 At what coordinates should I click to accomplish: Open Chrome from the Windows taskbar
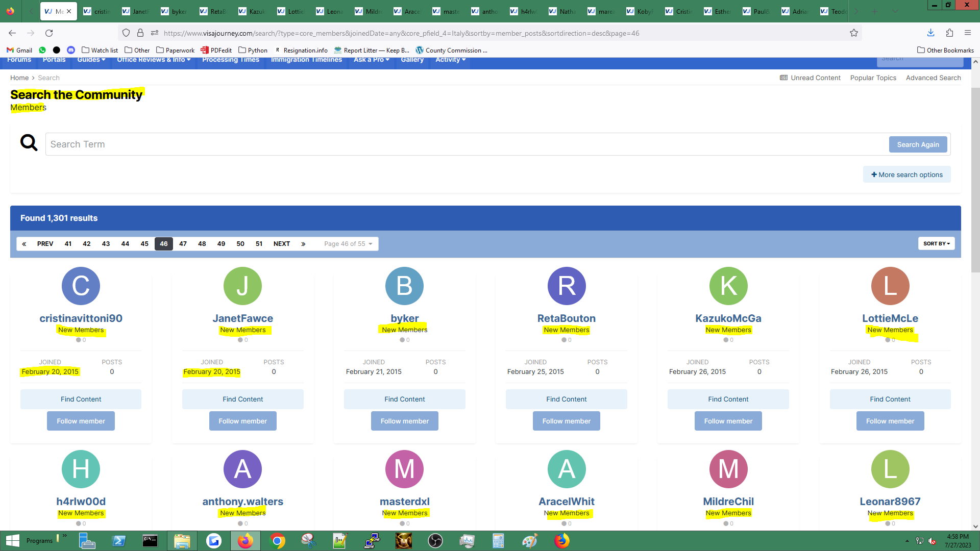tap(277, 541)
